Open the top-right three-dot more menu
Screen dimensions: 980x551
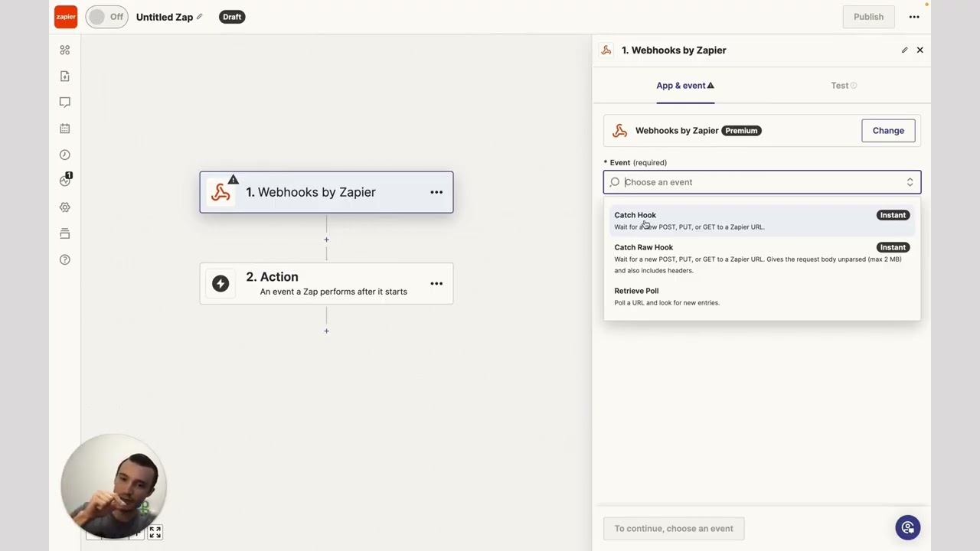pyautogui.click(x=914, y=17)
